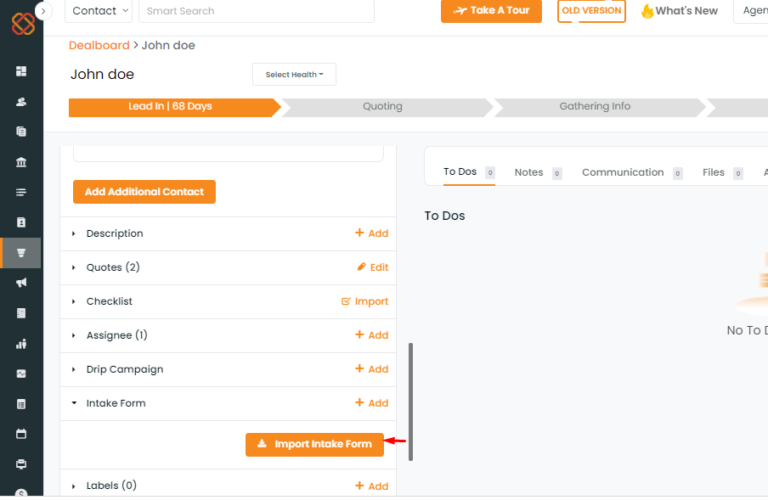Open the Select Health dropdown

294,74
